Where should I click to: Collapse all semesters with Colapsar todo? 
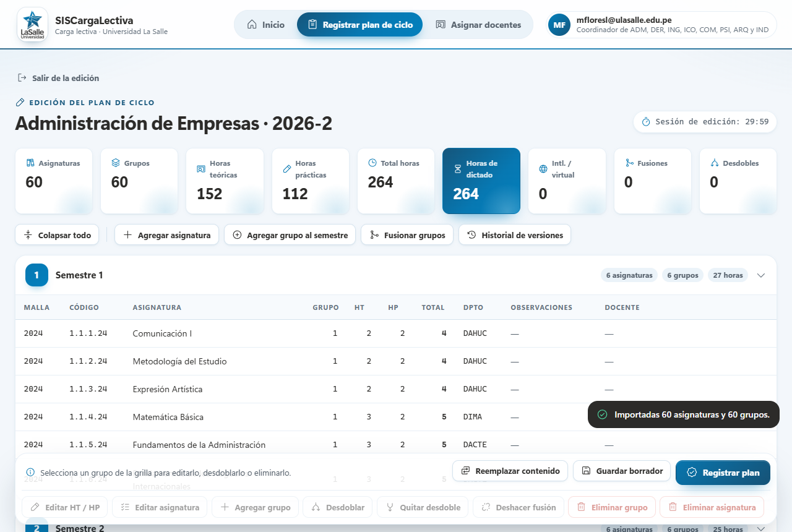pyautogui.click(x=58, y=235)
